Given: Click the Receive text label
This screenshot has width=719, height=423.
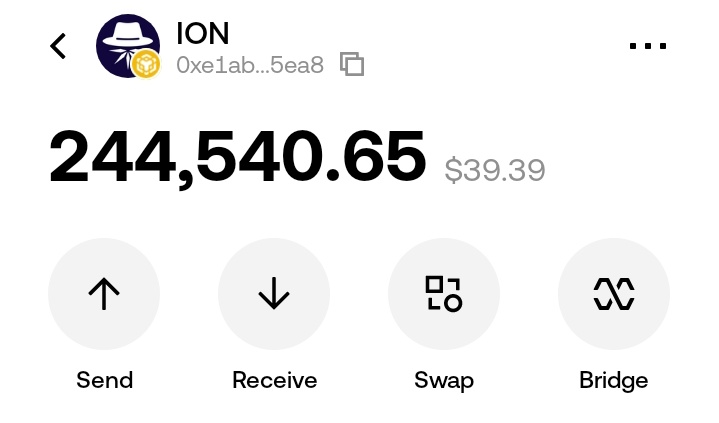Looking at the screenshot, I should [274, 380].
